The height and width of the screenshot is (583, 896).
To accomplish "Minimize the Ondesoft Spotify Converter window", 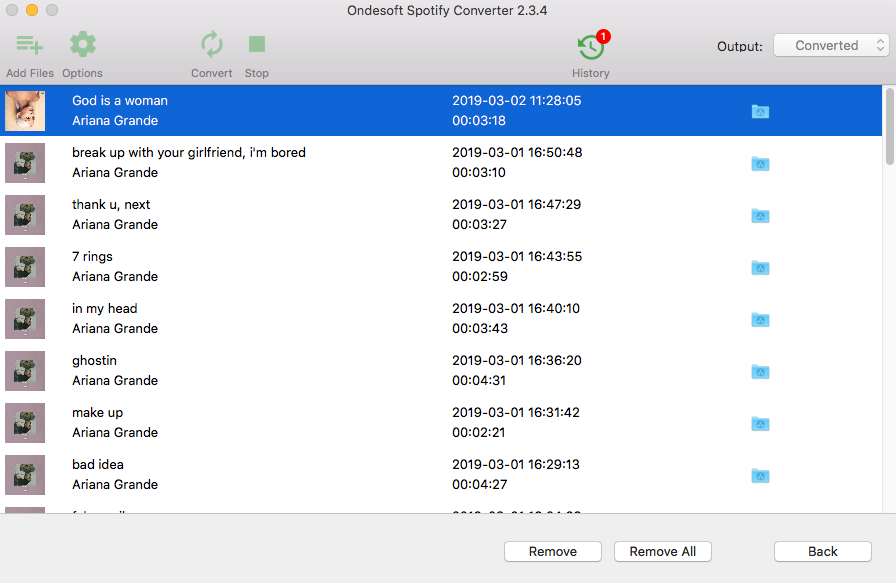I will pos(32,10).
